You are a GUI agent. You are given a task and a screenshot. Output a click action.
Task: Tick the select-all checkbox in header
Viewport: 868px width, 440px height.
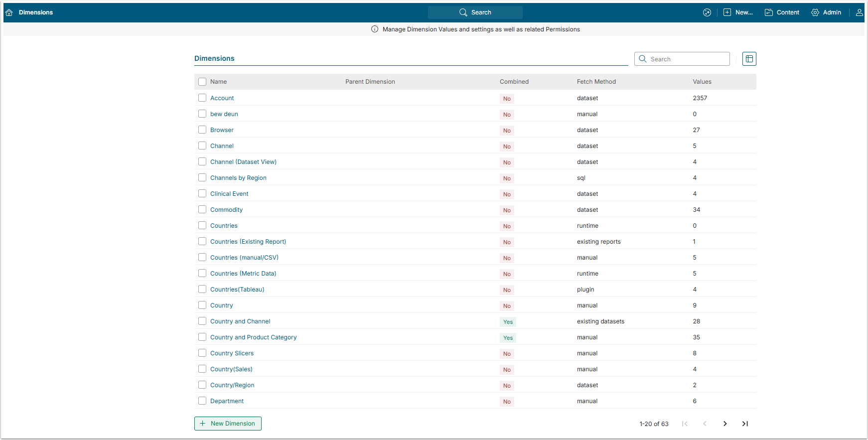point(202,82)
